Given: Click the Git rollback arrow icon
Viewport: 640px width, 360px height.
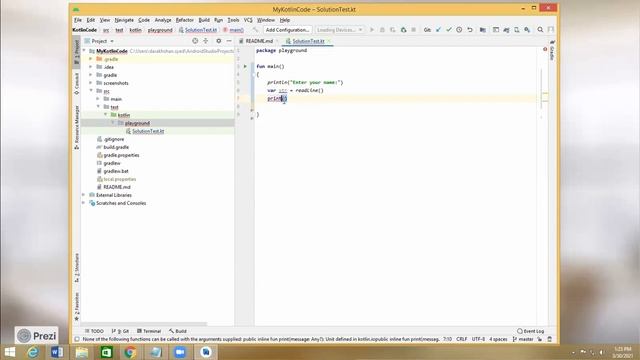Looking at the screenshot, I should (470, 30).
